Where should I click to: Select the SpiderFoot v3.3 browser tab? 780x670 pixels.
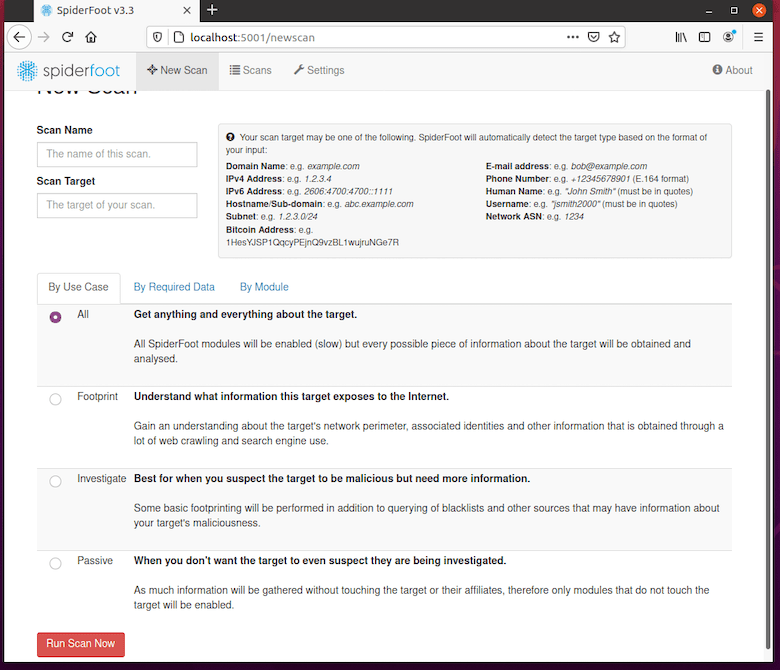click(x=116, y=10)
